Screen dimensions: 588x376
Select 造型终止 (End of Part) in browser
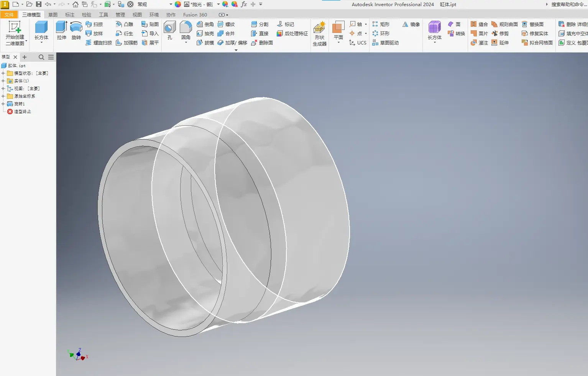click(19, 112)
